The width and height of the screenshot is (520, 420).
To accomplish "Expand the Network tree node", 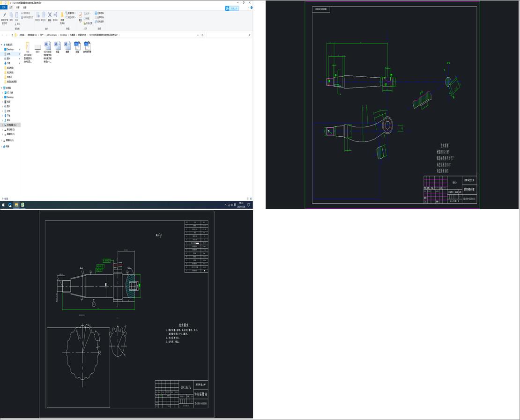I will point(2,147).
